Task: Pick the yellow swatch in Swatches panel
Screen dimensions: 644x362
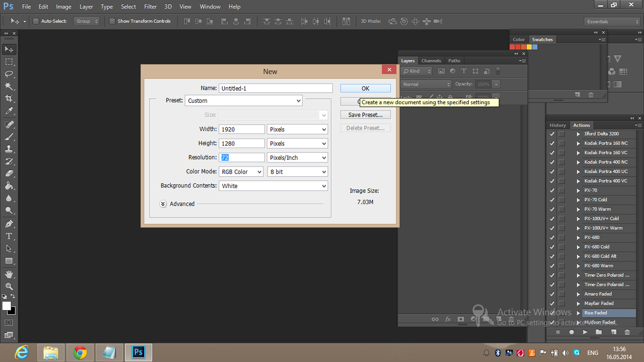Action: click(529, 47)
